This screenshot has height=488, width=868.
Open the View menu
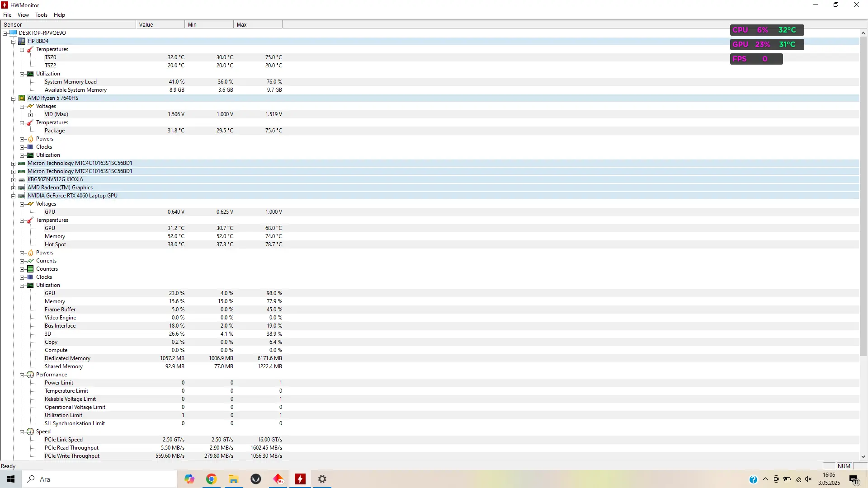pyautogui.click(x=23, y=15)
